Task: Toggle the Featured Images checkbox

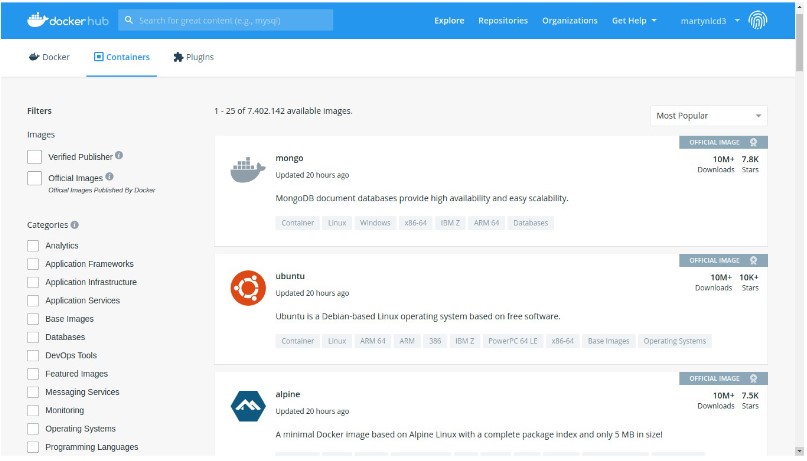Action: [x=33, y=374]
